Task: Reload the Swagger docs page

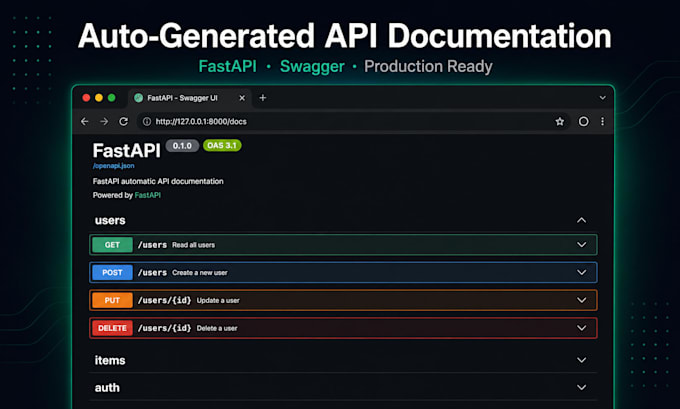Action: 124,121
